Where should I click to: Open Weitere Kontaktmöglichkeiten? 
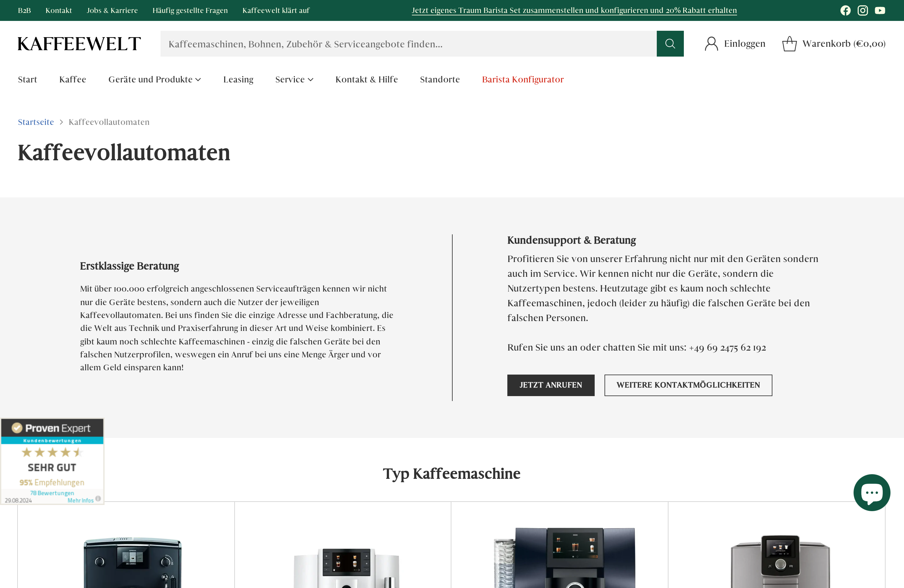click(688, 385)
